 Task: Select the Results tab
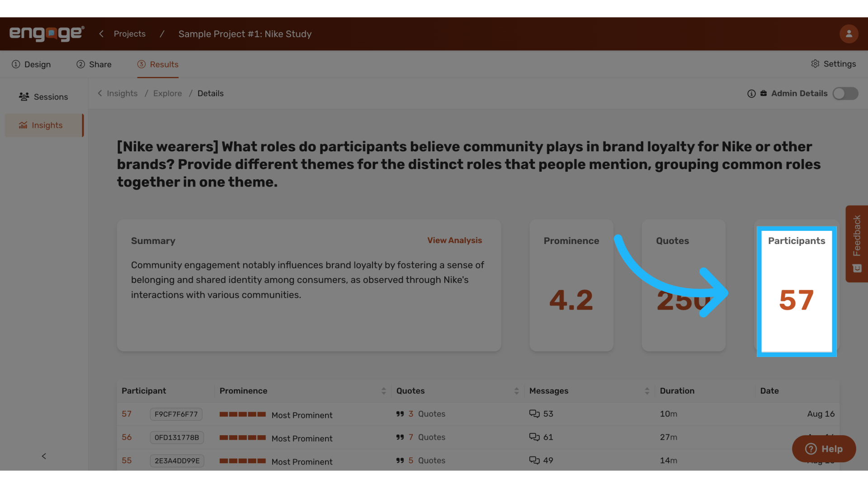point(158,65)
